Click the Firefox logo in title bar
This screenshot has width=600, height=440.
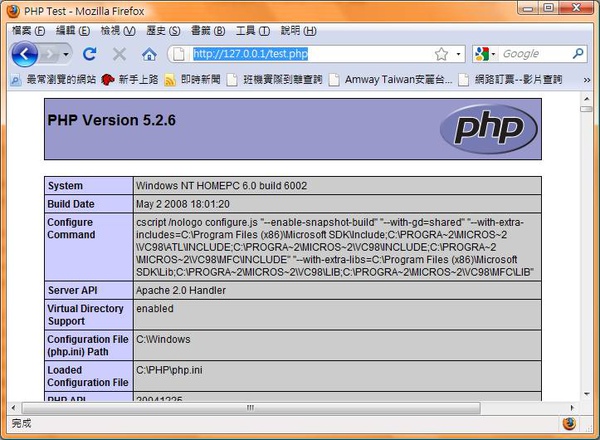click(x=13, y=11)
